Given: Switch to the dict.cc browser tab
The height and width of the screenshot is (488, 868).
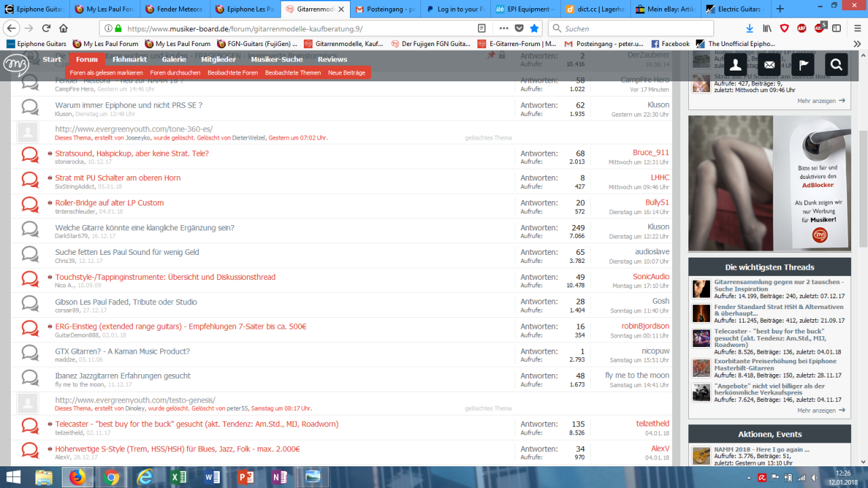Looking at the screenshot, I should (x=595, y=9).
